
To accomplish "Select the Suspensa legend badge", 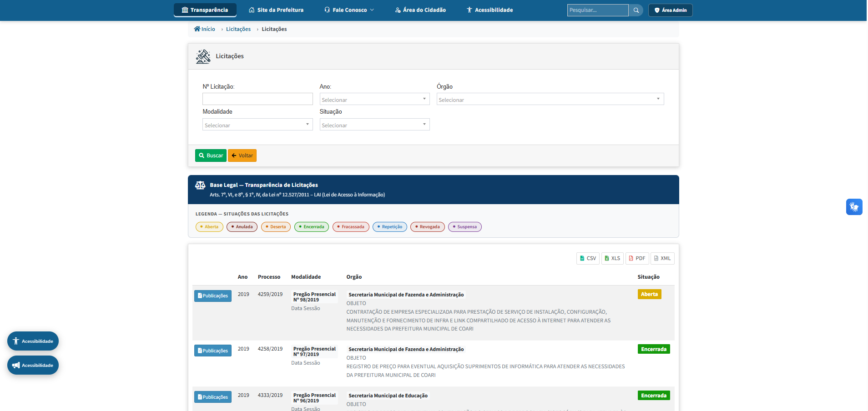I will [x=465, y=227].
